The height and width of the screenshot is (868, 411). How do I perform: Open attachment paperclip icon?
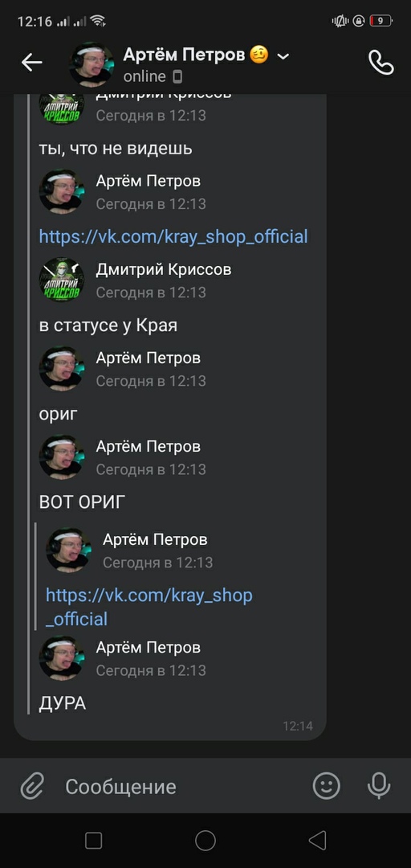click(32, 785)
